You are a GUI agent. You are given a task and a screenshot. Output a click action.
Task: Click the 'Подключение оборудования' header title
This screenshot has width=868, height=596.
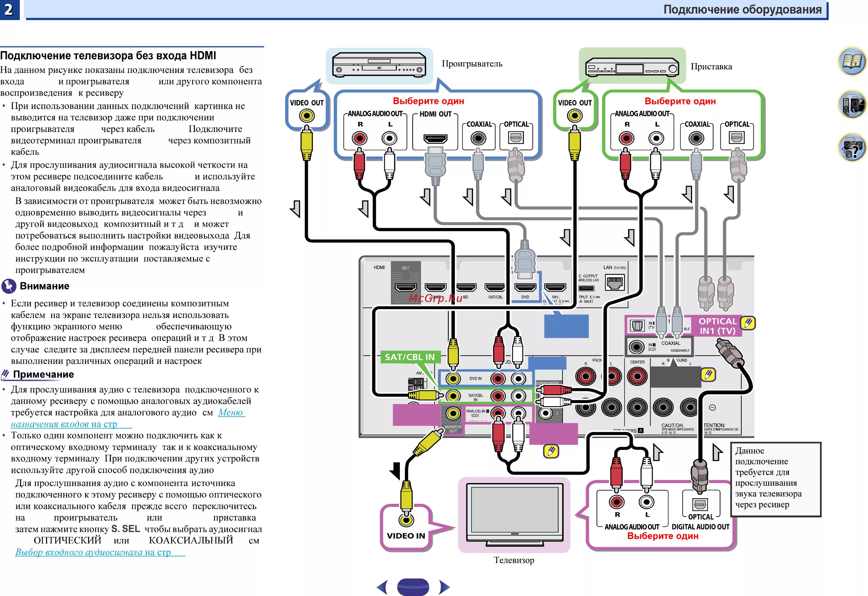pos(742,9)
